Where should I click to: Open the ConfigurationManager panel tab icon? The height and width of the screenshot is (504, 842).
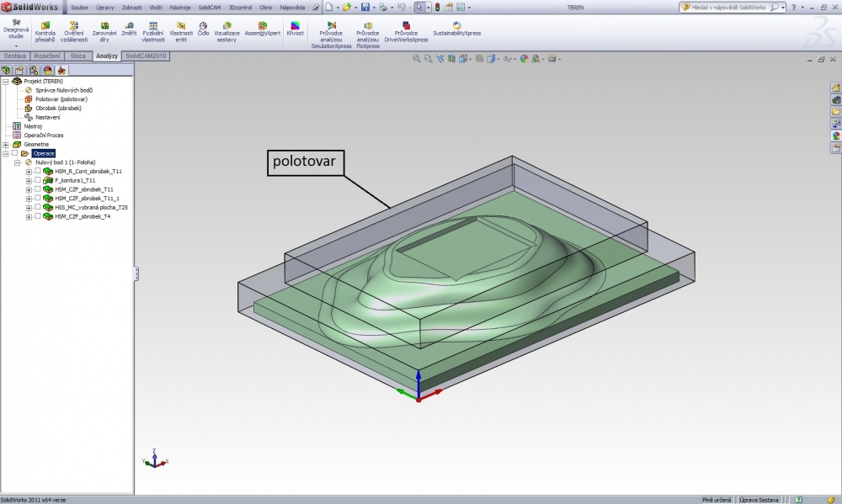point(34,71)
